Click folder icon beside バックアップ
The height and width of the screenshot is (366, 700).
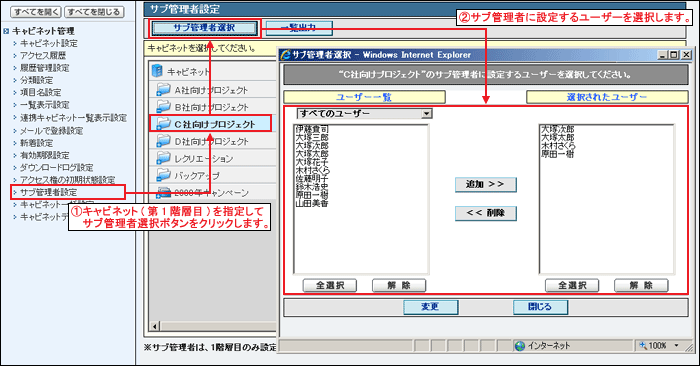click(x=163, y=175)
